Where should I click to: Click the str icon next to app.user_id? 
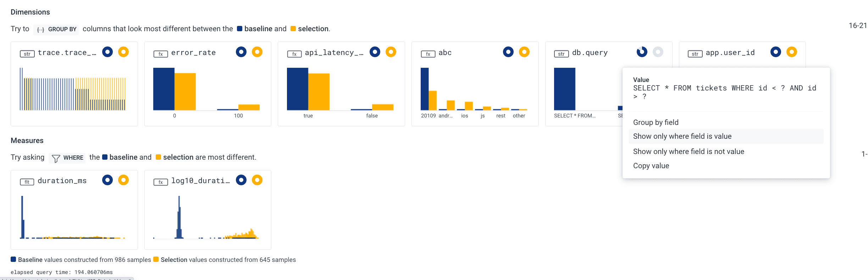[695, 54]
